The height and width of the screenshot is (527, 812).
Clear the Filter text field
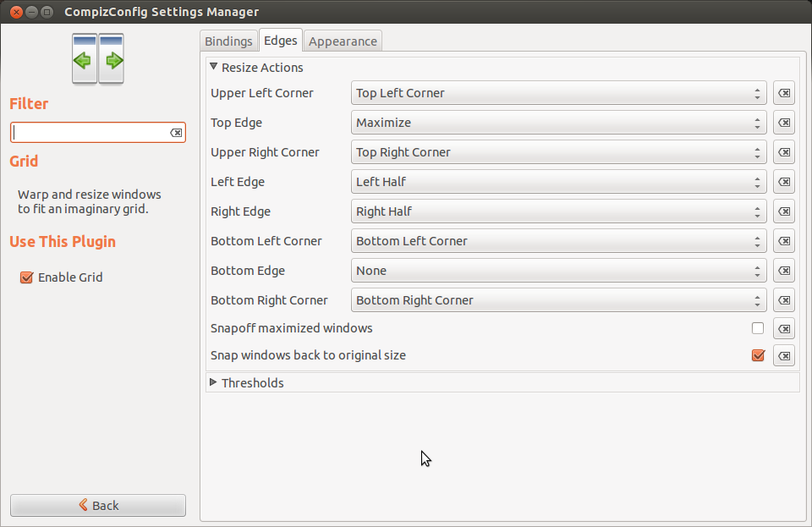point(176,133)
